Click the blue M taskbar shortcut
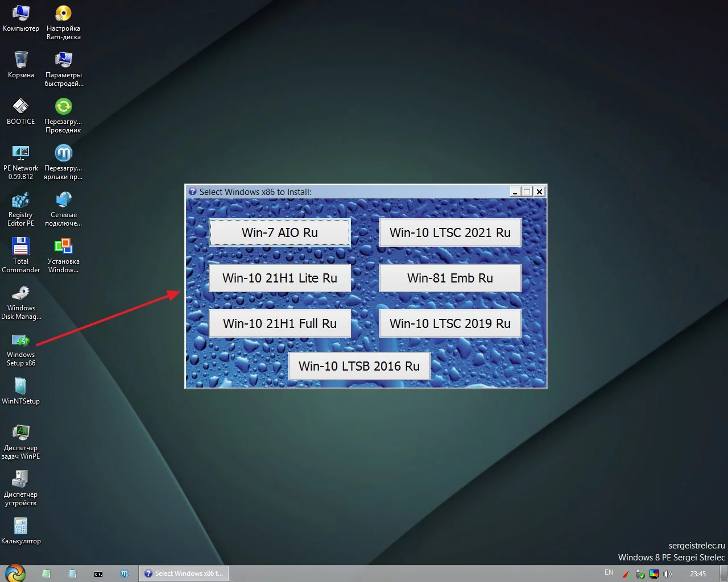728x582 pixels. click(x=125, y=573)
